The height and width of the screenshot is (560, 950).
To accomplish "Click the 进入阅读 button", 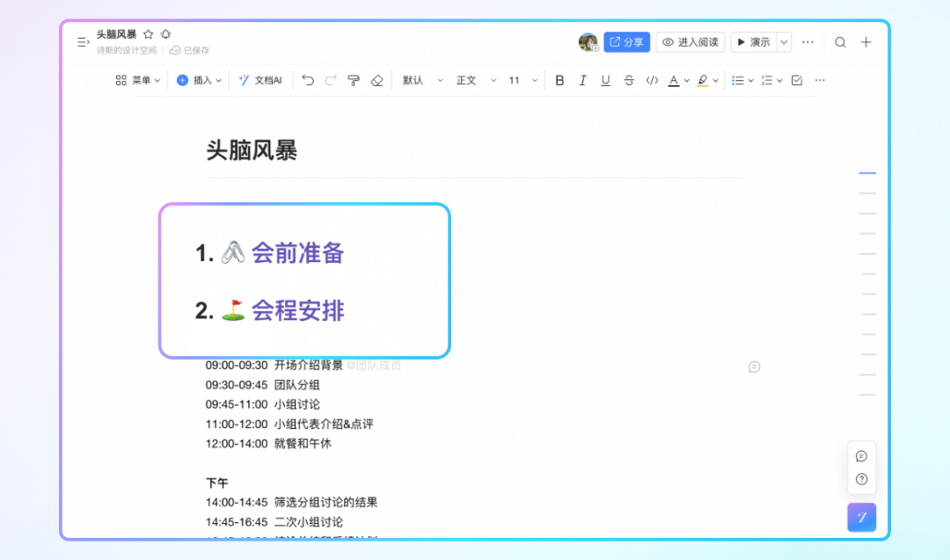I will (x=690, y=42).
